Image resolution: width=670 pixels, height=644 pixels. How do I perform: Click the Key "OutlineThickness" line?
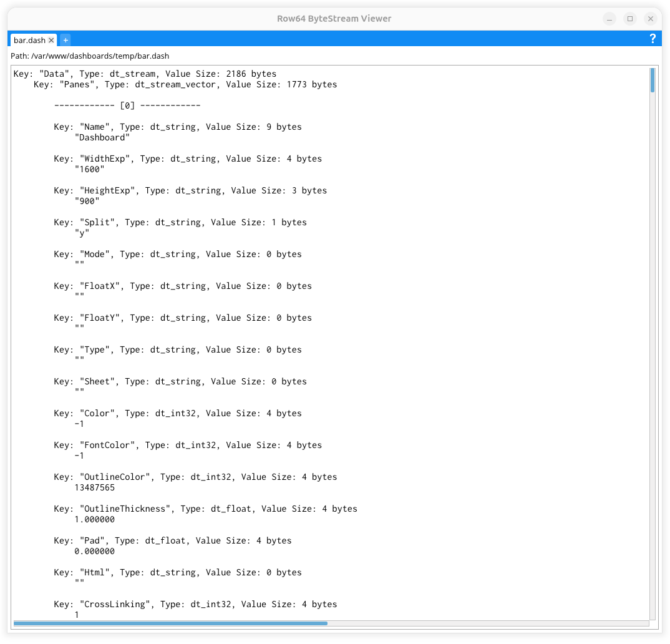tap(205, 509)
